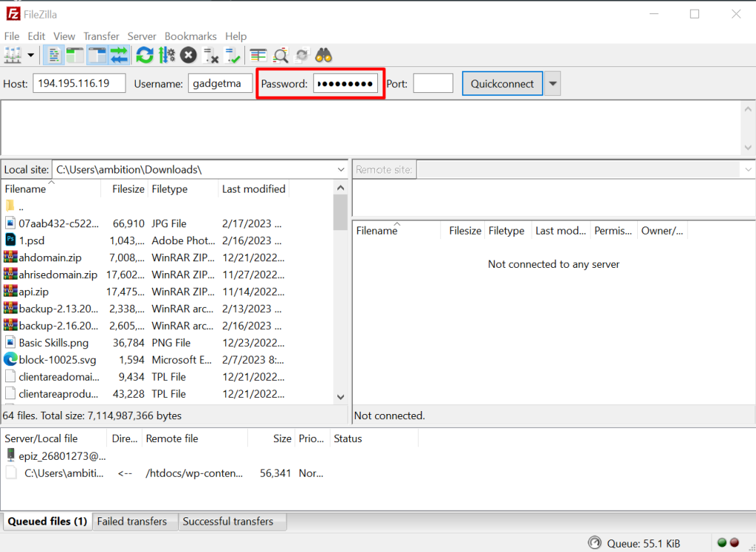Click the green activity indicator light
The width and height of the screenshot is (756, 552).
(x=722, y=543)
